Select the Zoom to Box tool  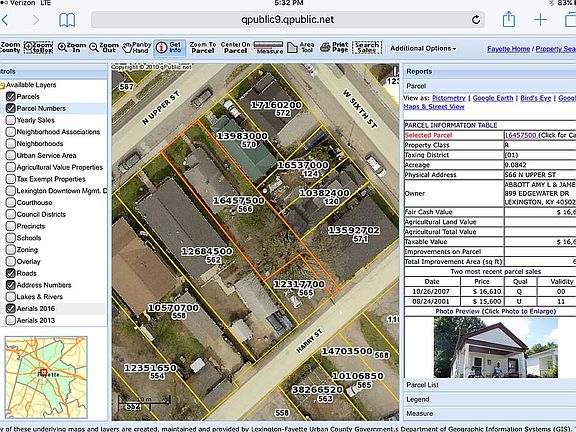click(x=38, y=47)
